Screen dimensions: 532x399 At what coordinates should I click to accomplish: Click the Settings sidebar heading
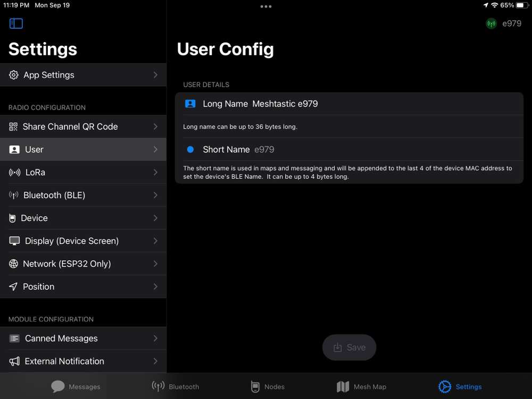click(x=43, y=49)
